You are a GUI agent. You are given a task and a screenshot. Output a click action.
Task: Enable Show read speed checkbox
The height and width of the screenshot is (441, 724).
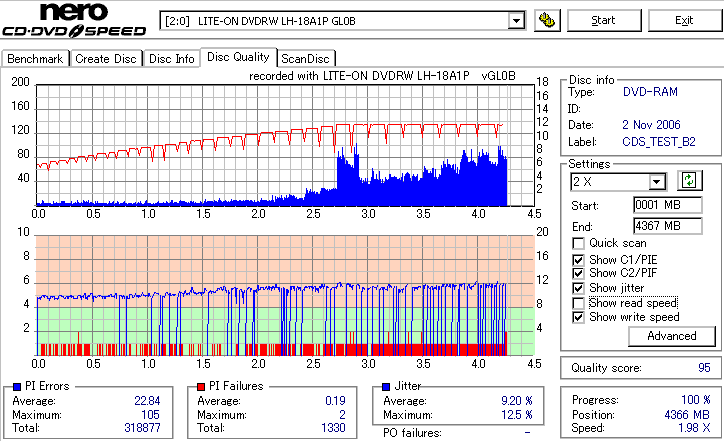point(578,303)
